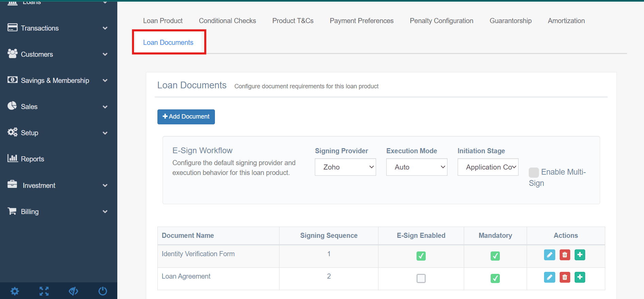
Task: Click the Sales pie chart icon
Action: tap(12, 106)
